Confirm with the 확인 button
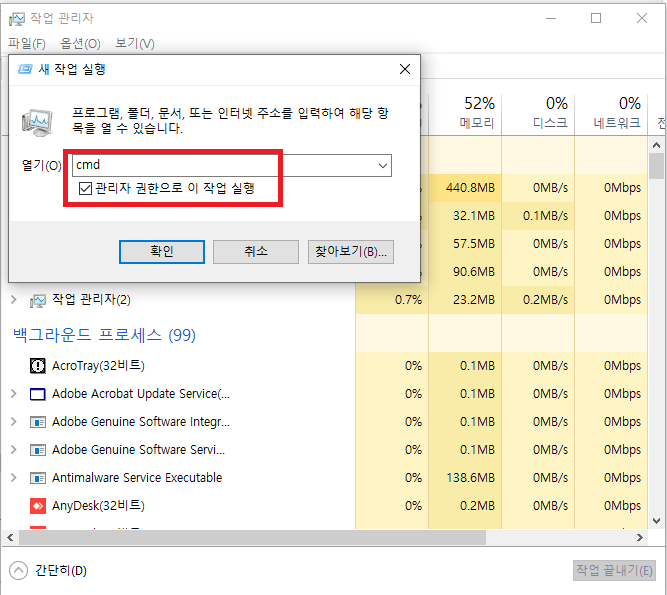Image resolution: width=667 pixels, height=595 pixels. pyautogui.click(x=162, y=251)
